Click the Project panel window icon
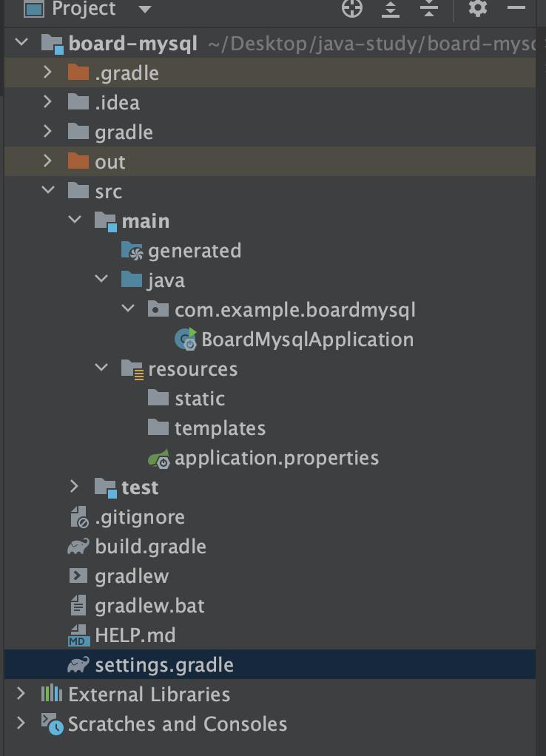The image size is (546, 756). pos(34,8)
